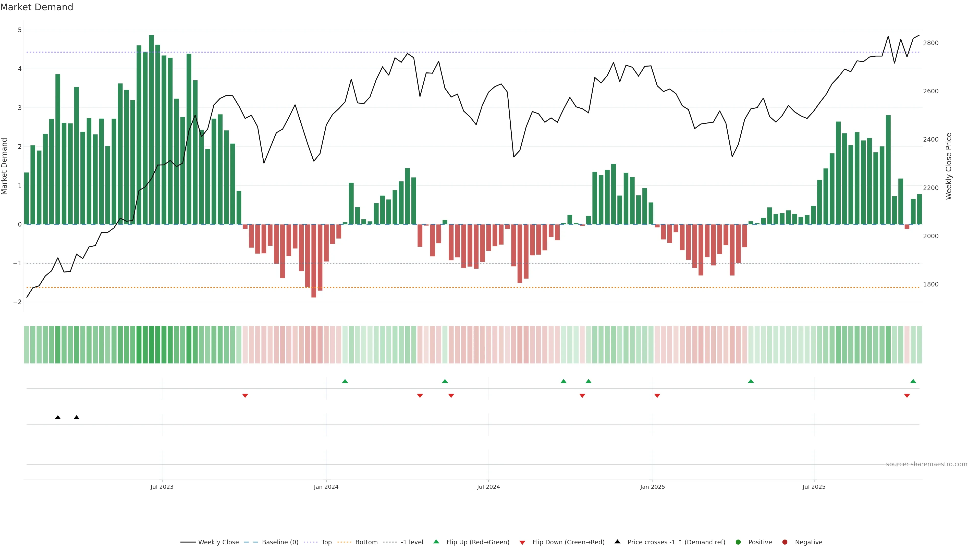
Task: Click the first black triangle price-cross marker
Action: (x=58, y=418)
